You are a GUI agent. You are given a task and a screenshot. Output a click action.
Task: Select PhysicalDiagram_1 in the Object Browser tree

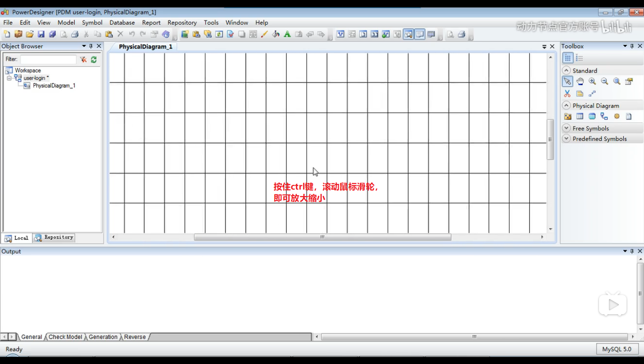(54, 86)
